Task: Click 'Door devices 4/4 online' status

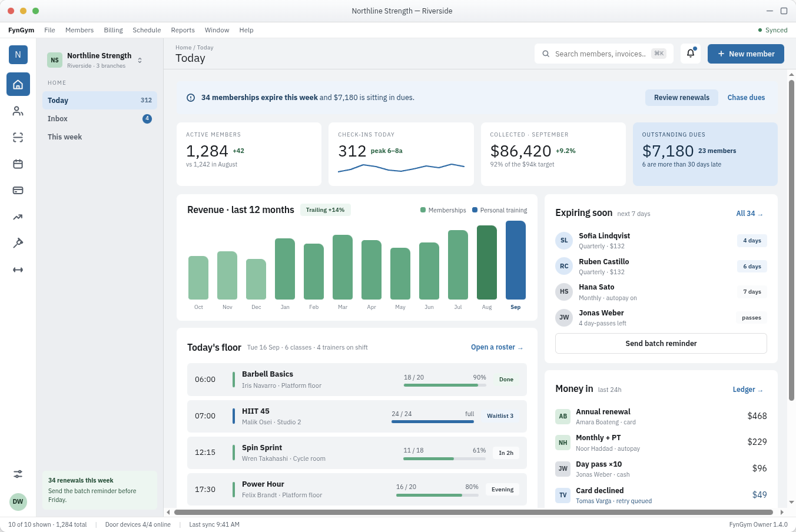Action: [138, 524]
